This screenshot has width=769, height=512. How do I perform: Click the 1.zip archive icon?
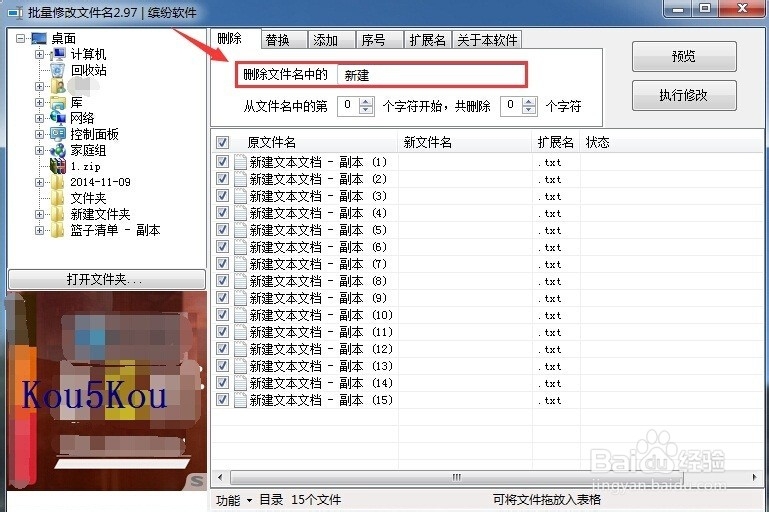(58, 166)
